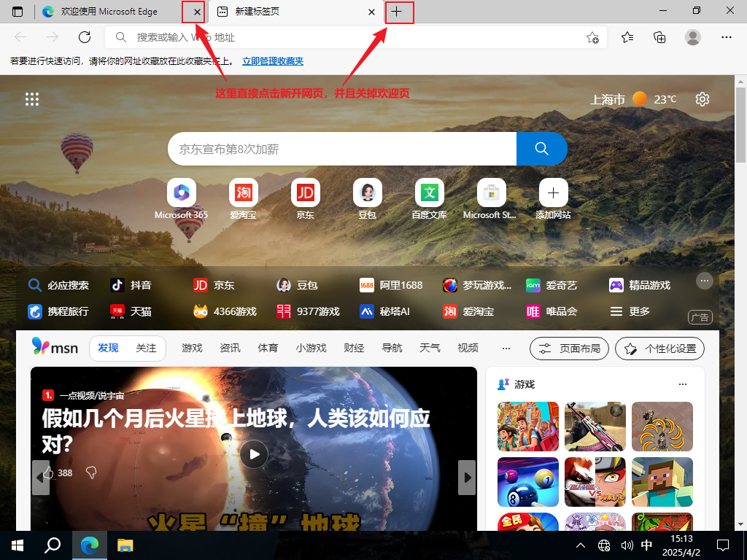747x560 pixels.
Task: Open 唯品会 shortcut link
Action: point(551,311)
